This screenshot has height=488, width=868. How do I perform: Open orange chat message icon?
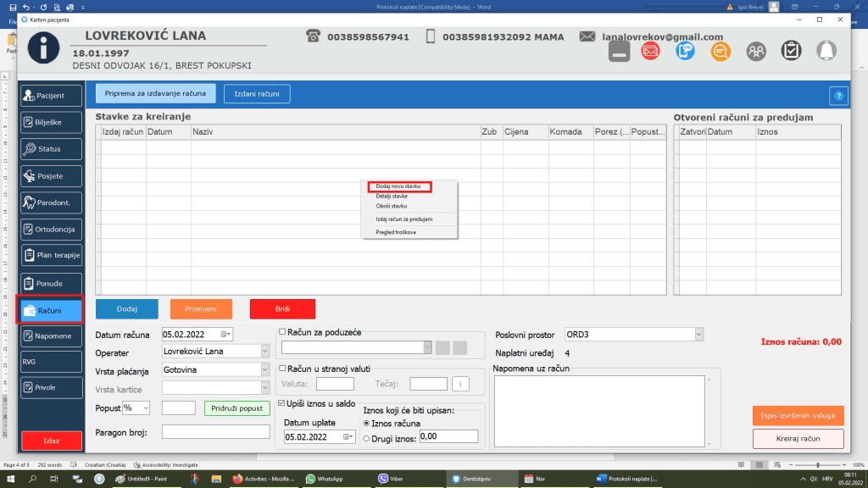[721, 52]
